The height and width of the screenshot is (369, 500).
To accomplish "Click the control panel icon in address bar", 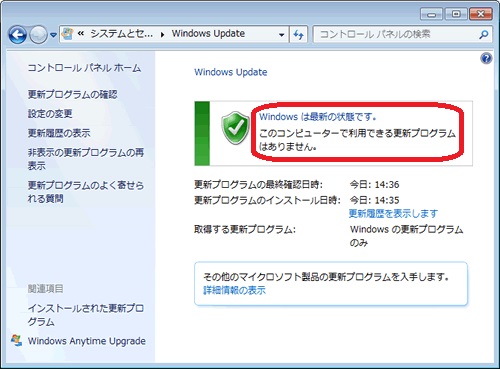I will (68, 34).
